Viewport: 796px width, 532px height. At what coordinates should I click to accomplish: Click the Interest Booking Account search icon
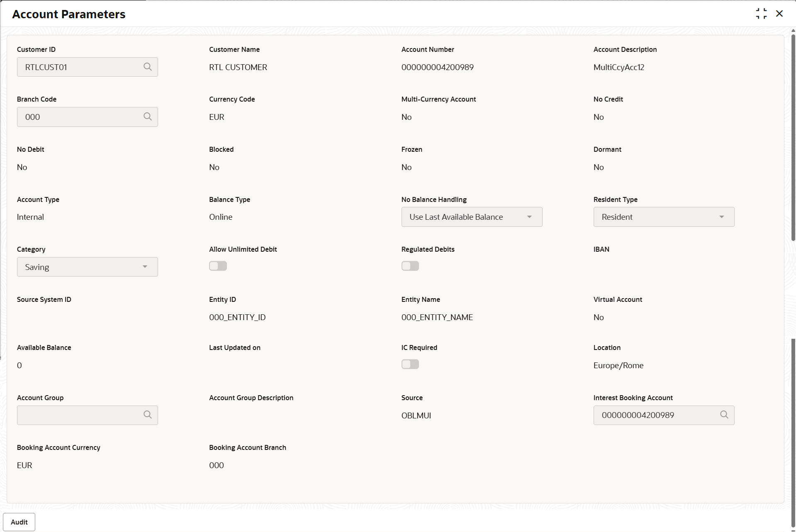[724, 415]
